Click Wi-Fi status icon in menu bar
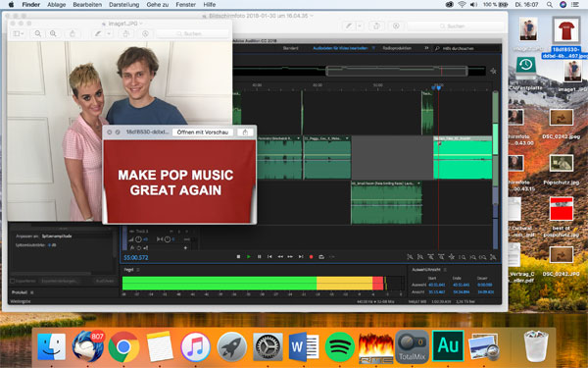The width and height of the screenshot is (588, 368). click(462, 5)
